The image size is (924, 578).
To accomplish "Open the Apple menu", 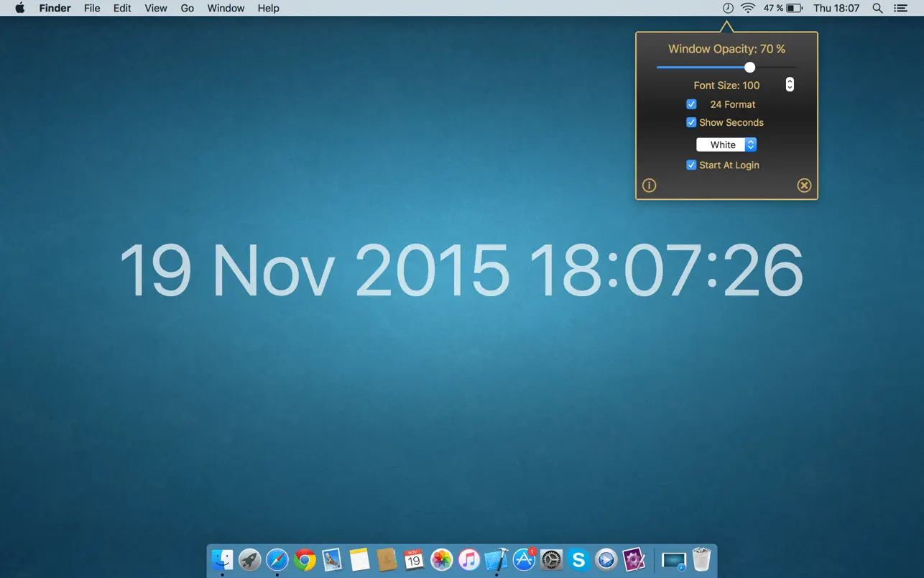I will click(x=19, y=8).
